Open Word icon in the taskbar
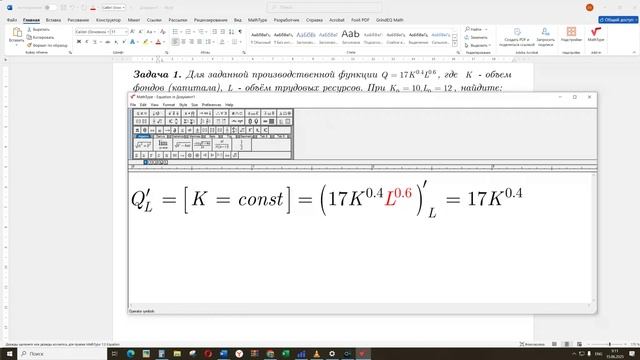Screen dimensions: 640x360 pyautogui.click(x=224, y=353)
